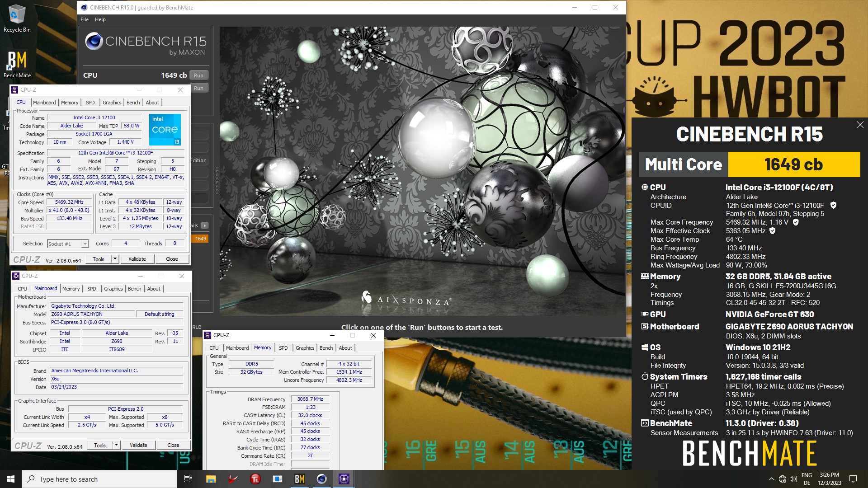Click Close button in CPU-Z Mainboard window

pos(173,445)
